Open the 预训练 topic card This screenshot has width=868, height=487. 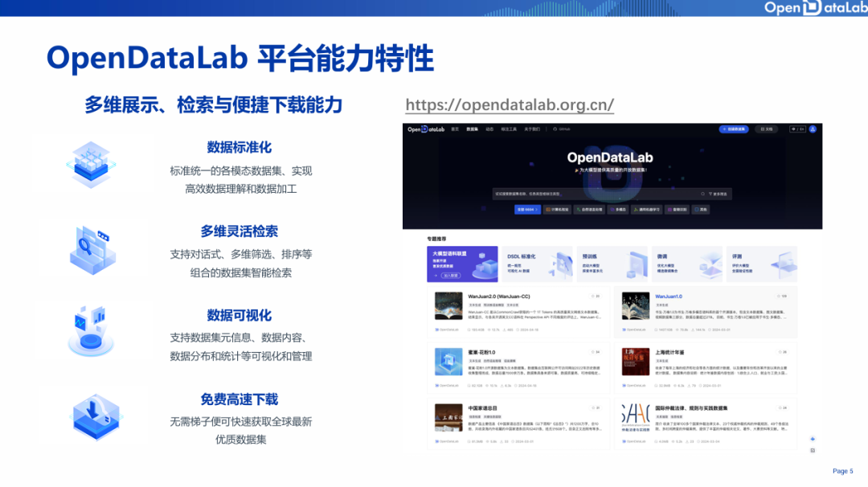[x=612, y=264]
